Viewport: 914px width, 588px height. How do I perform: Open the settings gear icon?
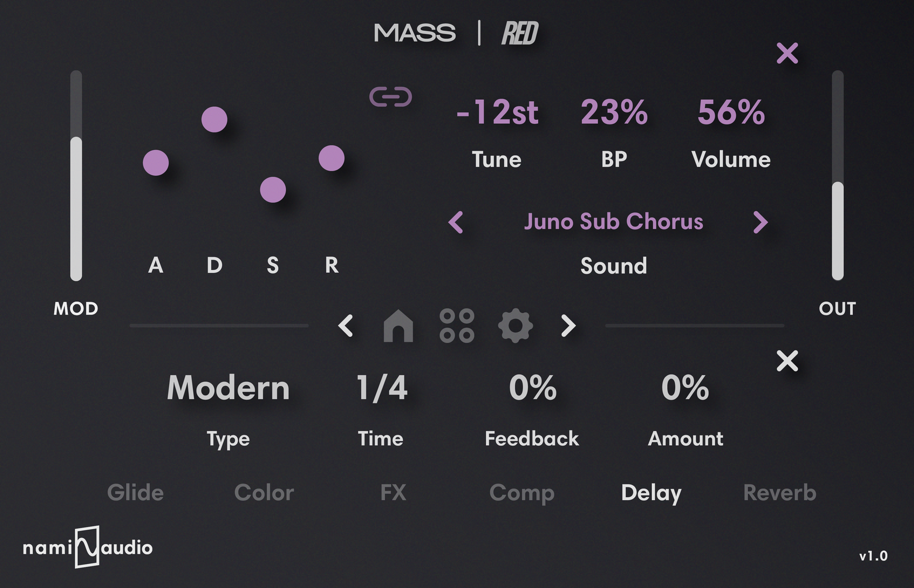(x=515, y=326)
